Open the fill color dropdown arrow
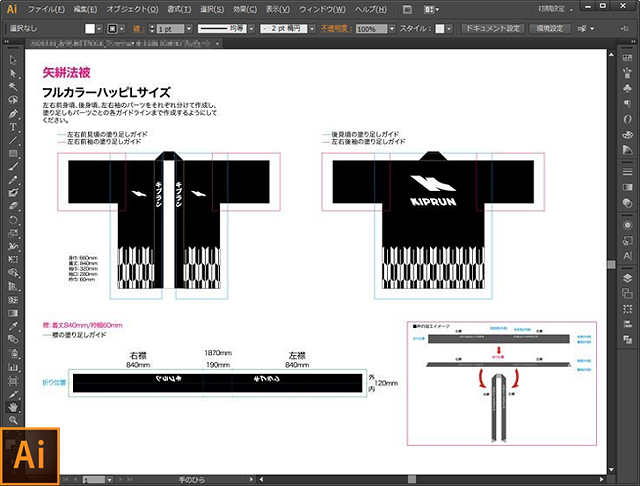Viewport: 640px width, 486px height. [x=99, y=29]
